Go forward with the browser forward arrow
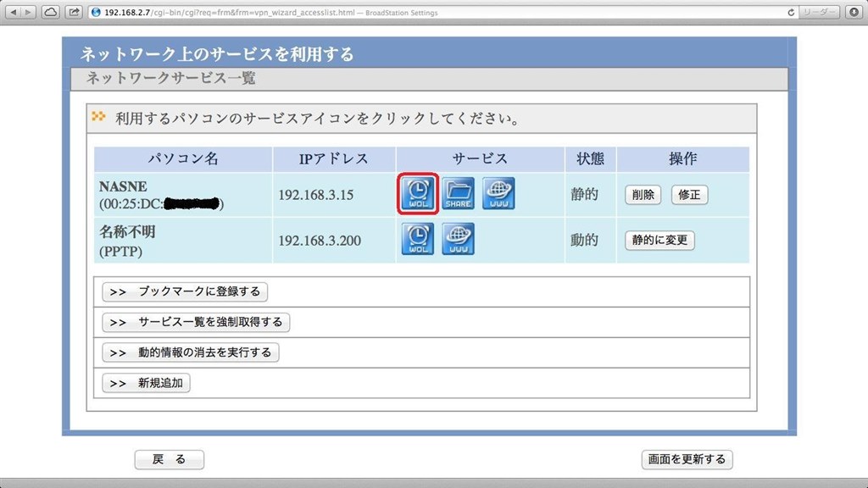The image size is (868, 488). (28, 12)
